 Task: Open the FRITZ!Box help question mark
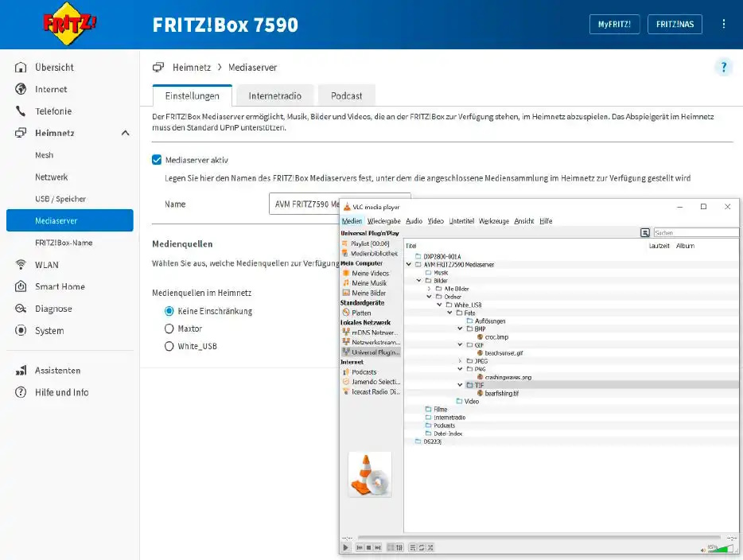[x=724, y=68]
